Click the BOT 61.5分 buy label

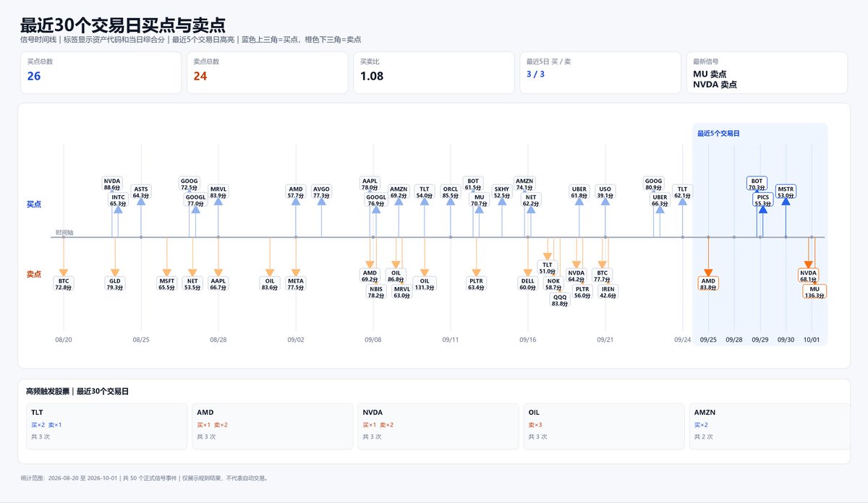click(473, 184)
